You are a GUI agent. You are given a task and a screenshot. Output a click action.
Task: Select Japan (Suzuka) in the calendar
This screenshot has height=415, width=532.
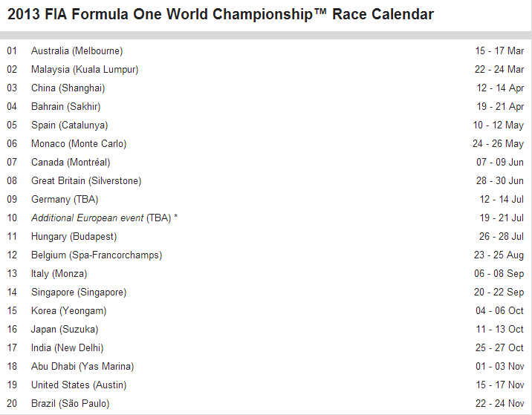65,330
